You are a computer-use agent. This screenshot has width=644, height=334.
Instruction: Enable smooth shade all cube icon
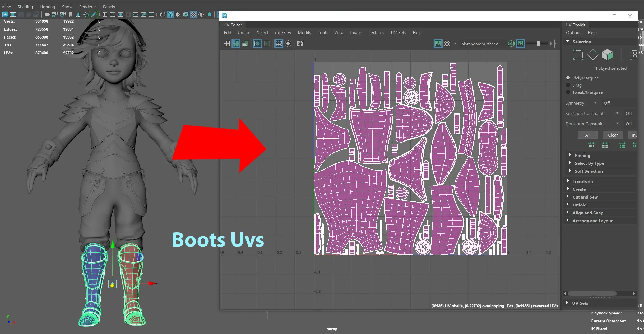[x=170, y=15]
